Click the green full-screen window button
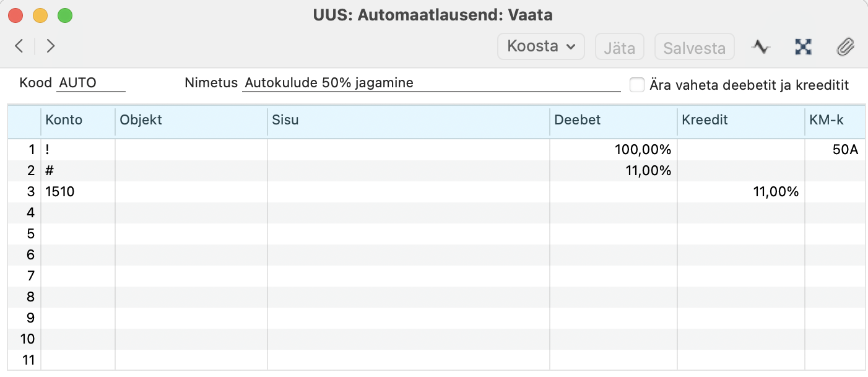Viewport: 868px width, 377px height. (64, 15)
